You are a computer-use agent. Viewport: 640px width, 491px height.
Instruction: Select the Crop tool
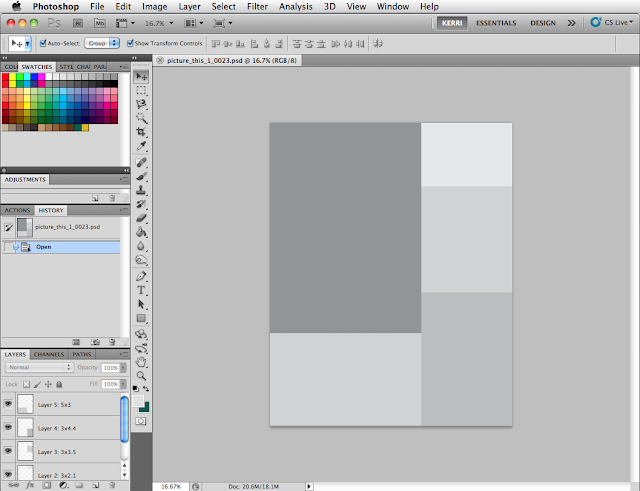pos(141,131)
